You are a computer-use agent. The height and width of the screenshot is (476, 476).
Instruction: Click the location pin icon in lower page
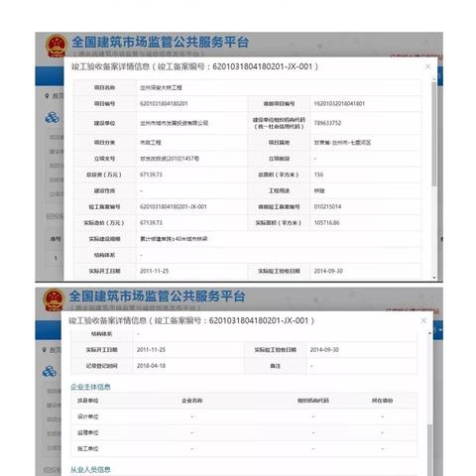point(44,350)
